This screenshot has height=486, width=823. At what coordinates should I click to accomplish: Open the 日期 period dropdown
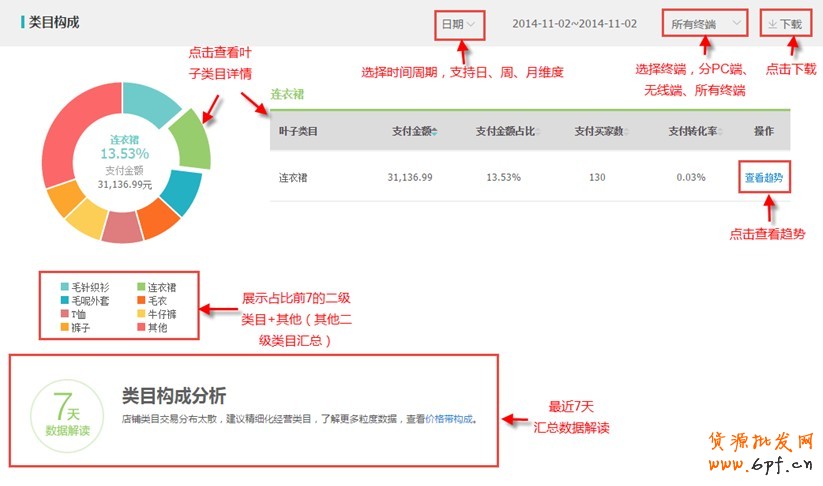coord(458,24)
